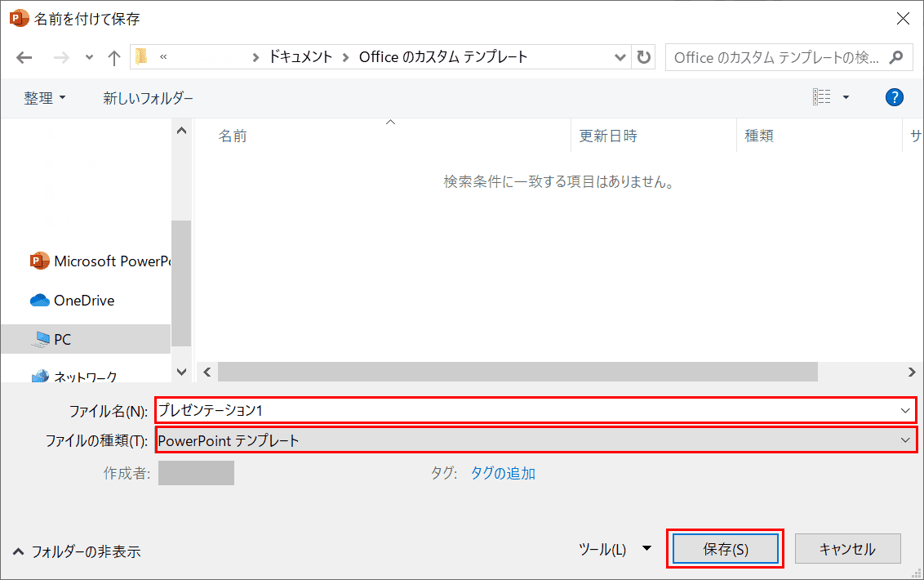Screen dimensions: 924x580
Task: Refresh the folder view
Action: coord(643,57)
